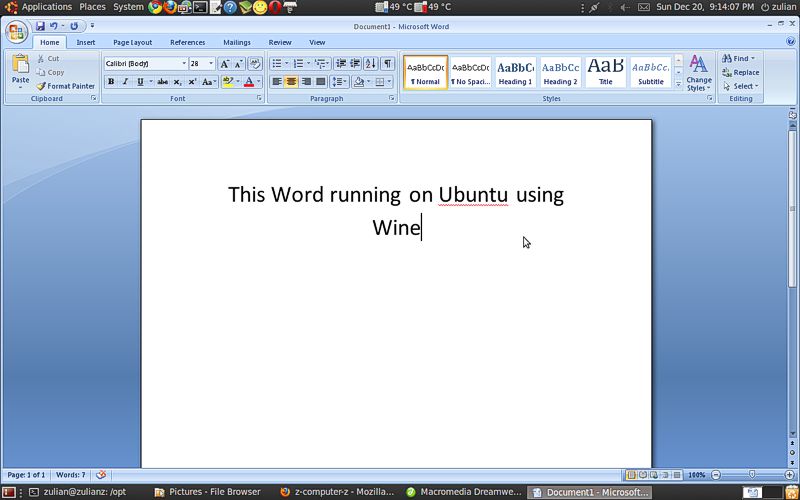Toggle italic formatting
The width and height of the screenshot is (800, 500).
click(x=125, y=82)
